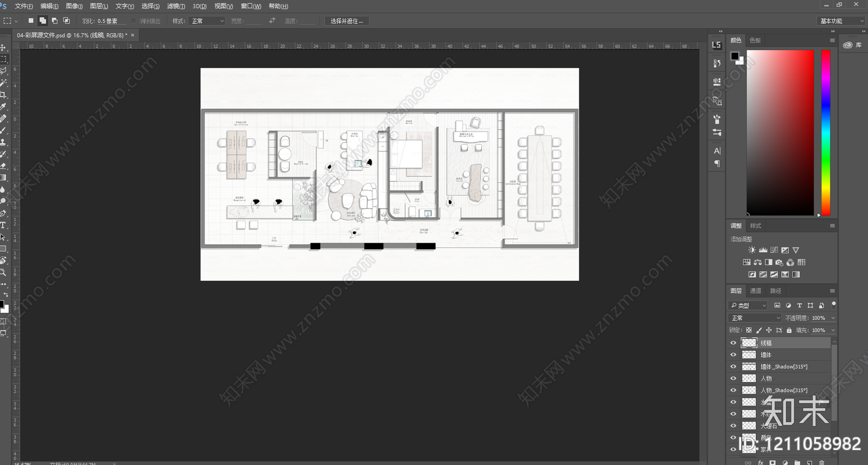Open the 图层(L) menu
The width and height of the screenshot is (868, 465).
click(99, 6)
